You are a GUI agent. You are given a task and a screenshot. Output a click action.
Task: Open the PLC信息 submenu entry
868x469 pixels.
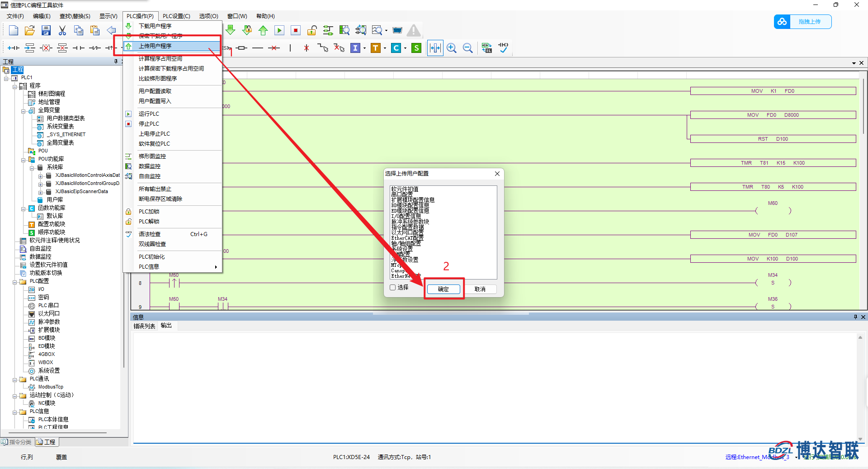[173, 267]
